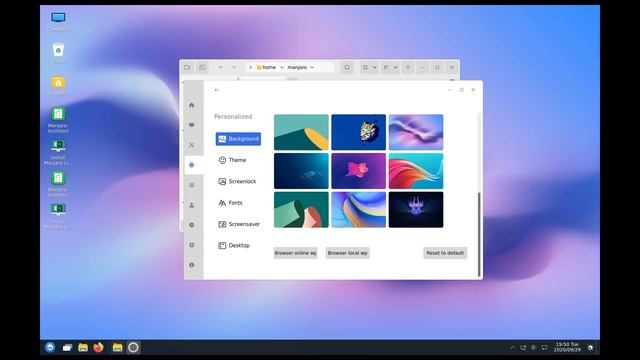Switch to the Screenlock tab
Viewport: 640px width, 360px height.
point(237,181)
